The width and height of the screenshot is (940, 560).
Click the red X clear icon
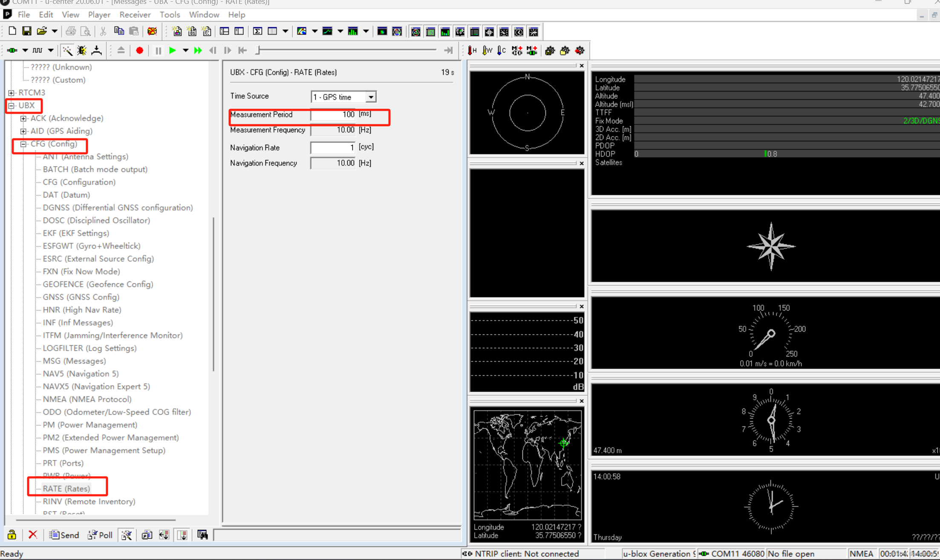(x=33, y=535)
